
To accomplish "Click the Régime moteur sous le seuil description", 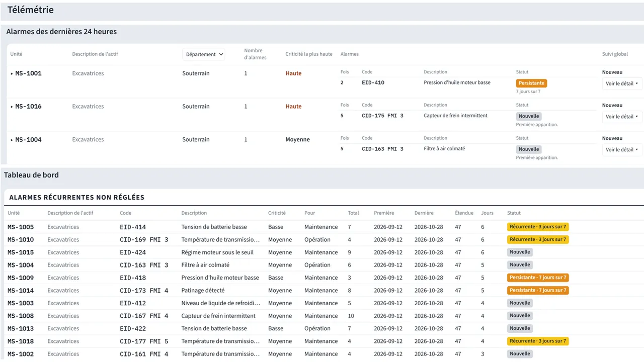I will click(x=217, y=252).
